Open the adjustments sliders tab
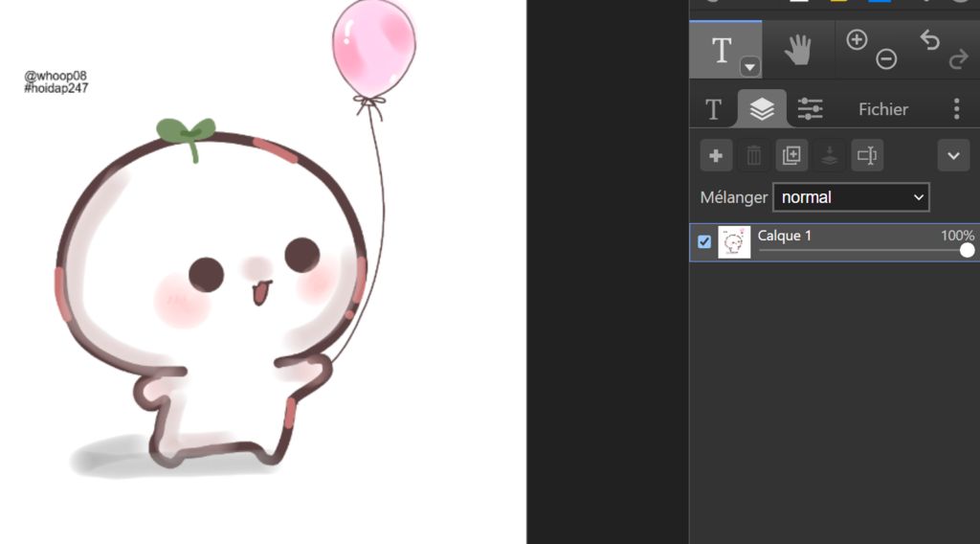Viewport: 980px width, 544px height. (810, 109)
